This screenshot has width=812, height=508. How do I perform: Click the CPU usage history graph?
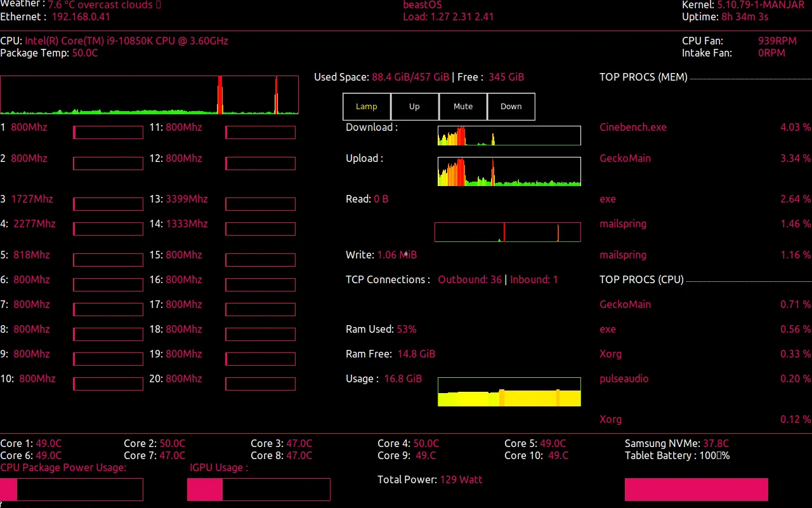coord(149,94)
